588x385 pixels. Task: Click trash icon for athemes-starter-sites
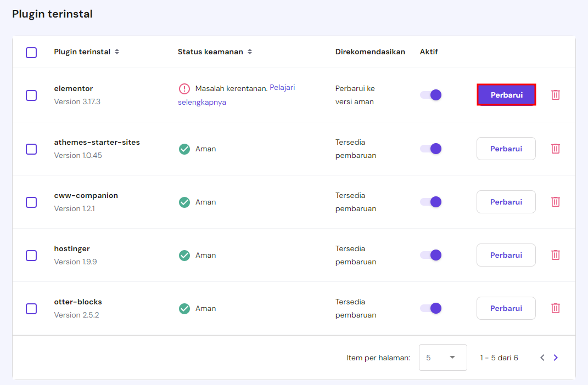556,149
